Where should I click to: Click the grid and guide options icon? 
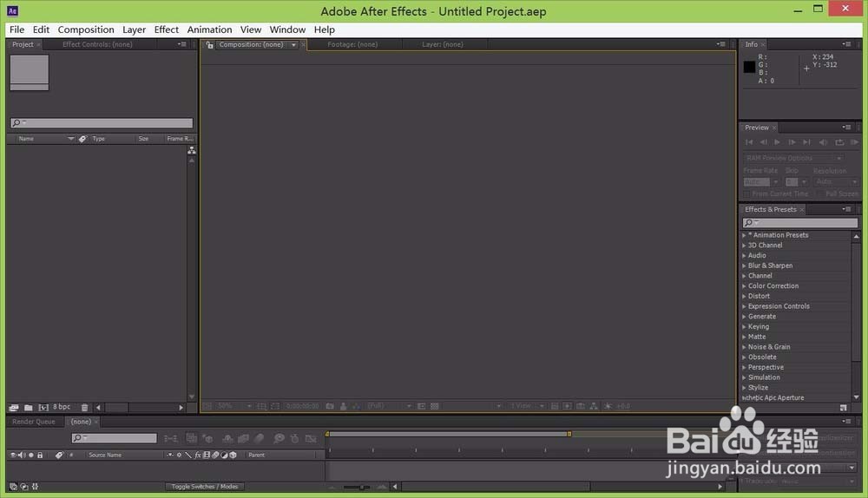point(261,406)
